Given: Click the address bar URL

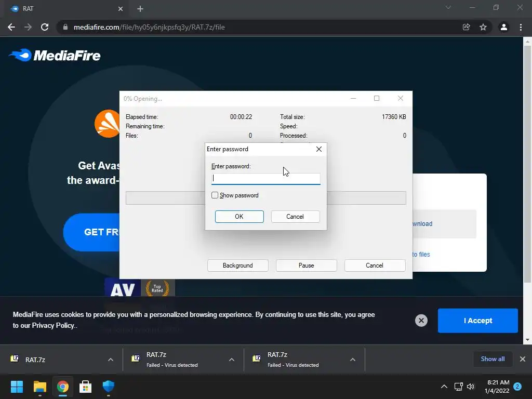Looking at the screenshot, I should click(x=149, y=27).
